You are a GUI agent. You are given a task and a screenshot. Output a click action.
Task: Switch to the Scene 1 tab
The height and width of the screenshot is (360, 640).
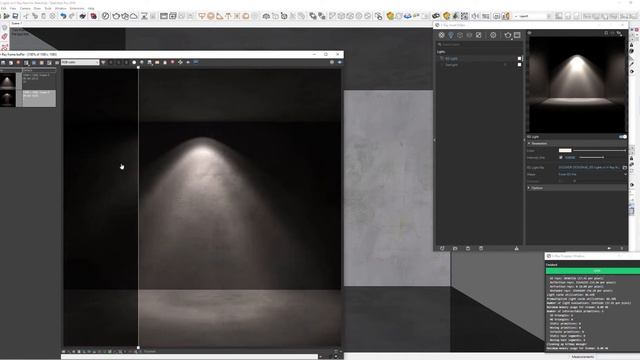click(x=16, y=23)
